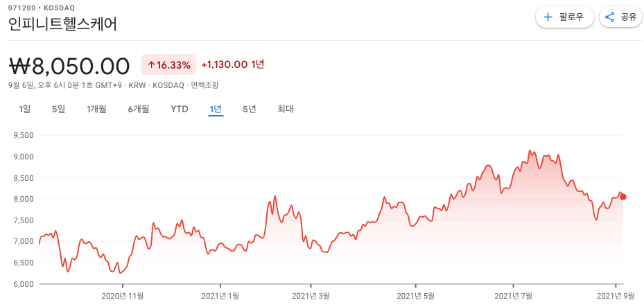Image resolution: width=644 pixels, height=307 pixels.
Task: Click the 7,000 y-axis value
Action: [25, 241]
